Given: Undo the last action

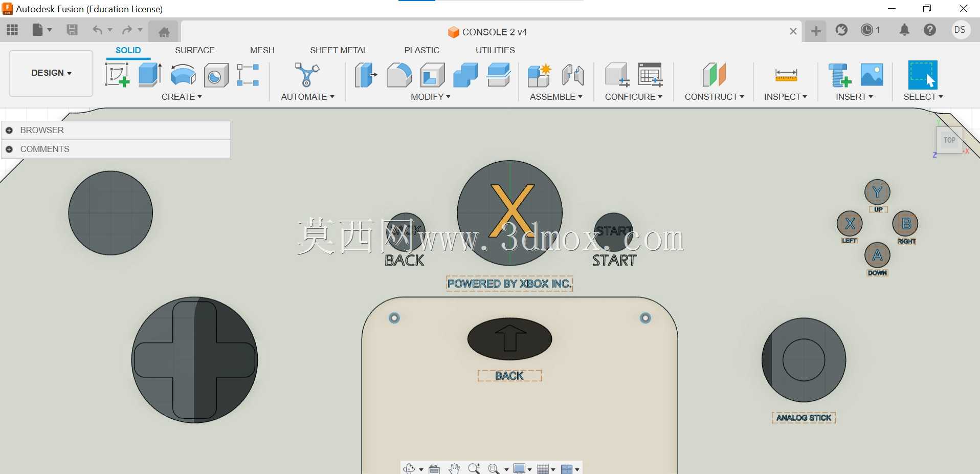Looking at the screenshot, I should tap(97, 30).
